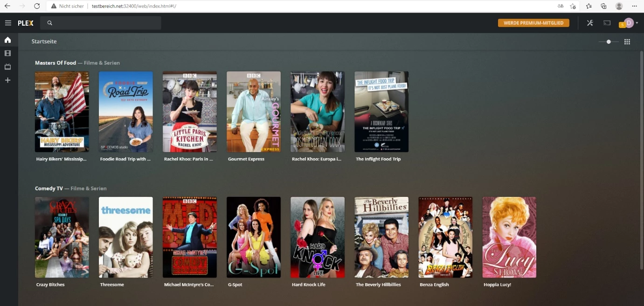644x306 pixels.
Task: Open the film library icon in sidebar
Action: (x=7, y=53)
